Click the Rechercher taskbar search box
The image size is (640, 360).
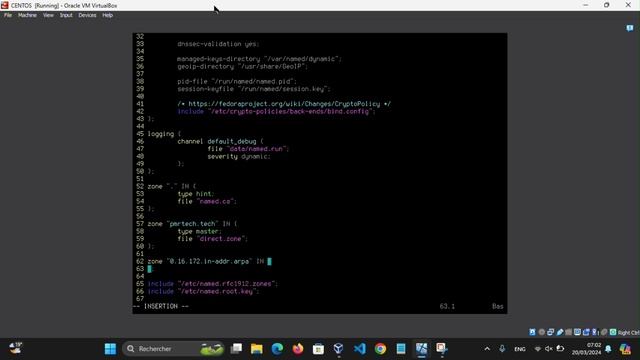click(173, 349)
